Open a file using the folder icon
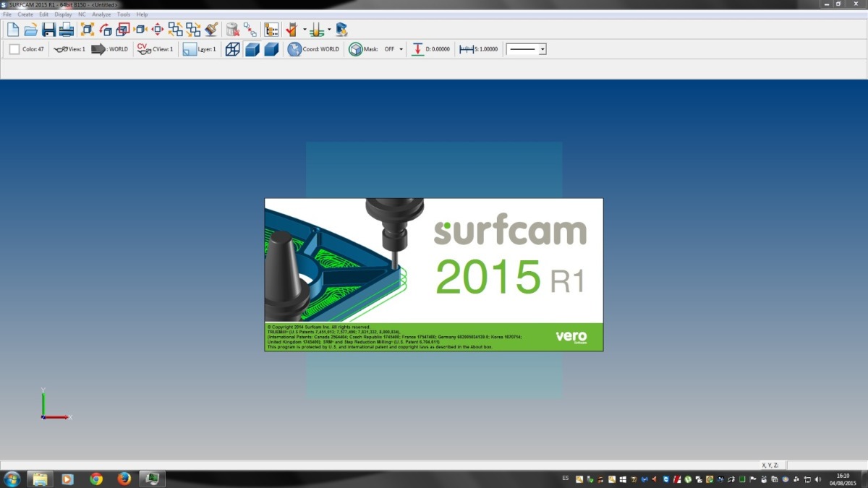This screenshot has height=488, width=868. tap(30, 30)
